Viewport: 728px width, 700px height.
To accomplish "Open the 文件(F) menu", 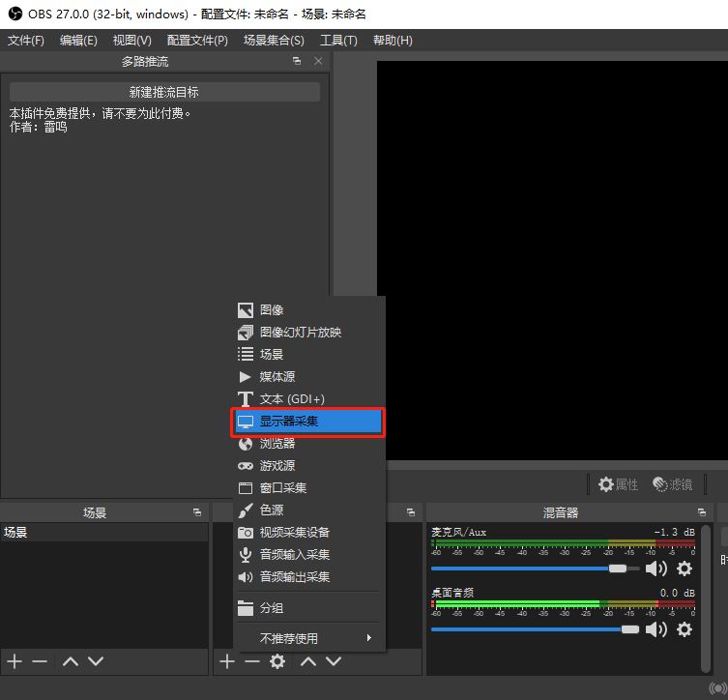I will [x=26, y=41].
